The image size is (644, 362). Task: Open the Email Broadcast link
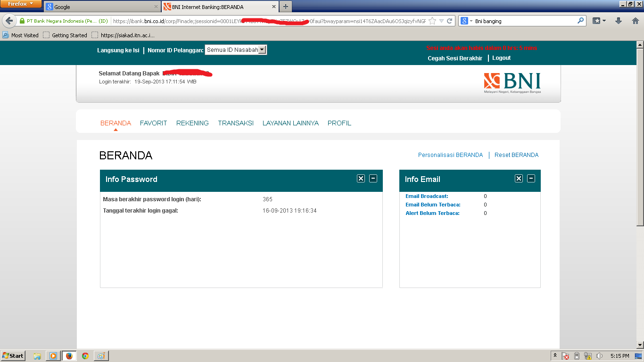[x=427, y=196]
